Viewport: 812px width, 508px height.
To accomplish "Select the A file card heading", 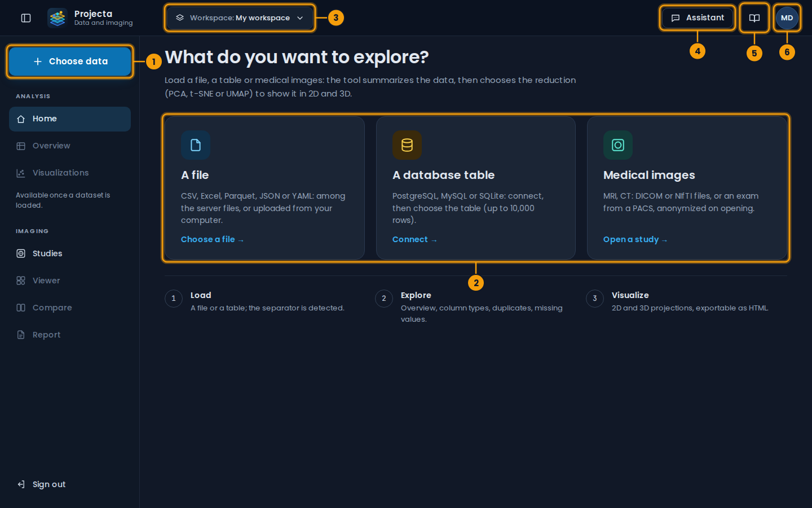I will [195, 176].
